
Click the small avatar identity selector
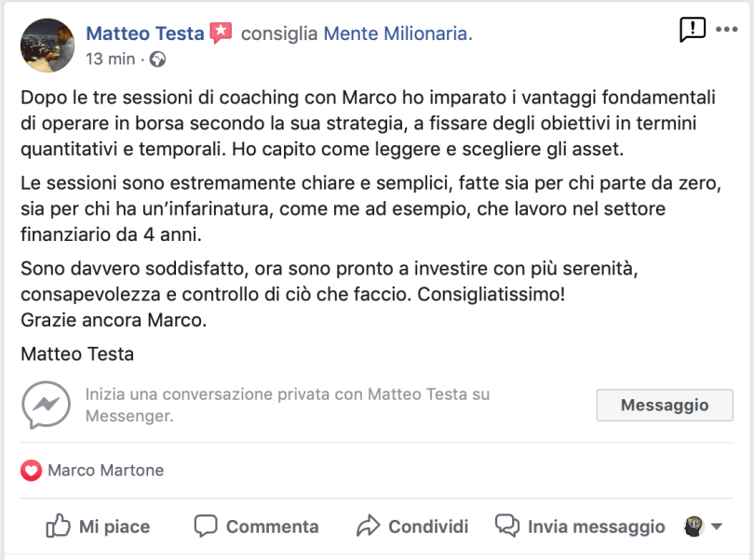tap(693, 527)
